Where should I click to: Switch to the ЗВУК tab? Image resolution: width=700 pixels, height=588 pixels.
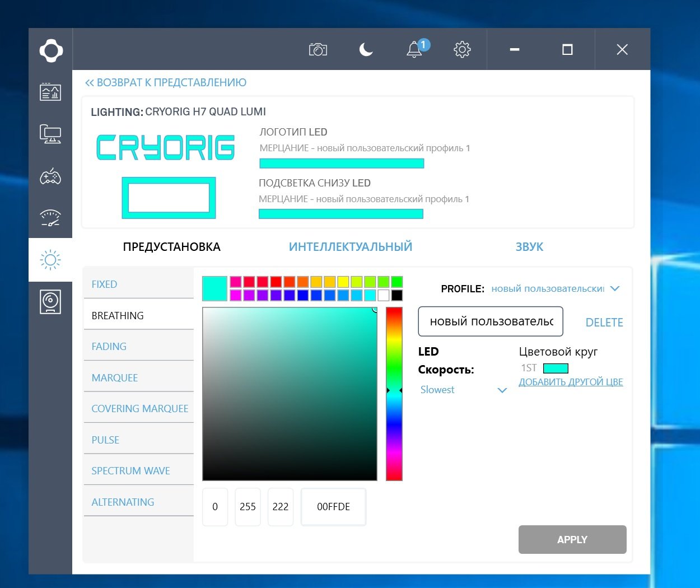(529, 247)
